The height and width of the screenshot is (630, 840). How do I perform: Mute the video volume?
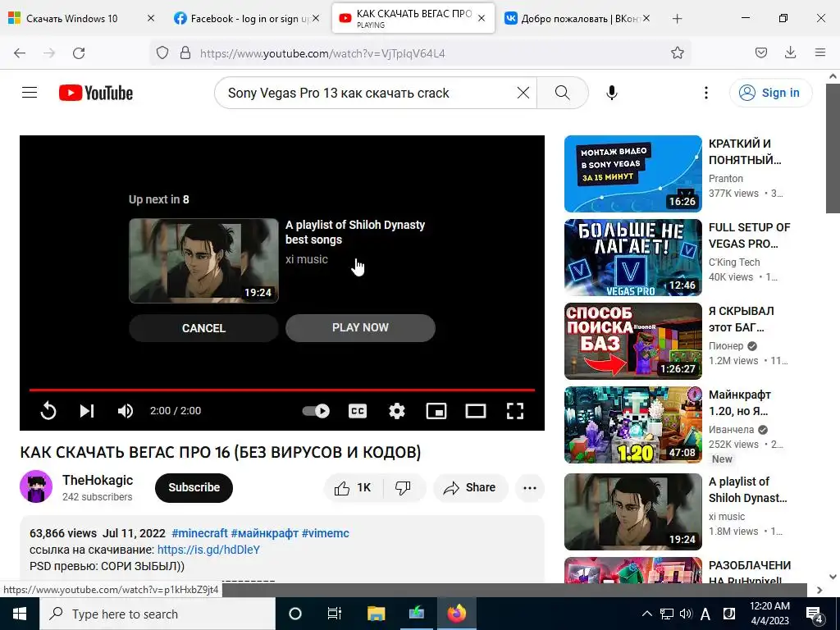click(126, 411)
